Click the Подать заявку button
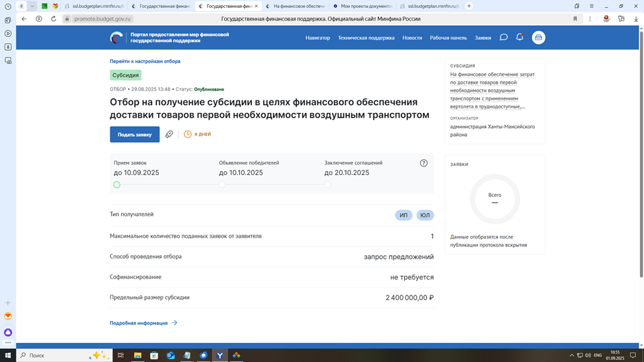Image resolution: width=644 pixels, height=362 pixels. (134, 134)
